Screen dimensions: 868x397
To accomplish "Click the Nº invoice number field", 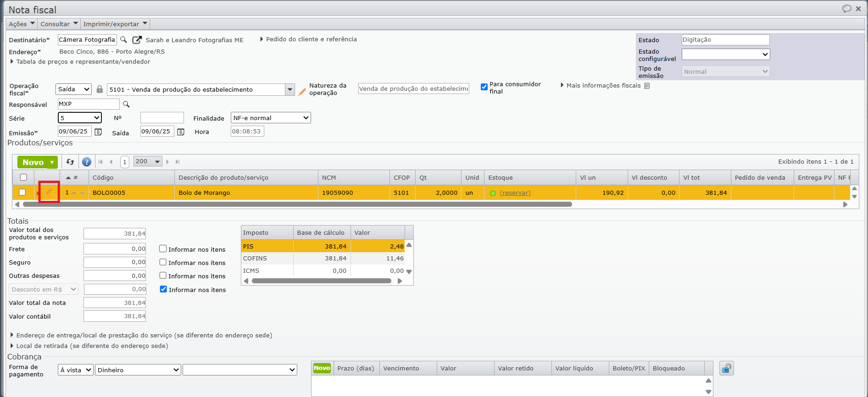I will [162, 118].
